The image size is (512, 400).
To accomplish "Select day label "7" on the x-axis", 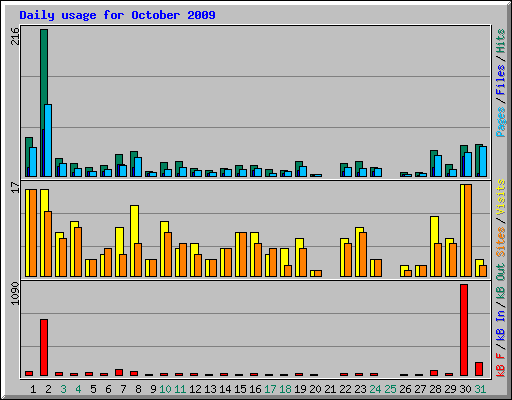I will click(x=123, y=389).
